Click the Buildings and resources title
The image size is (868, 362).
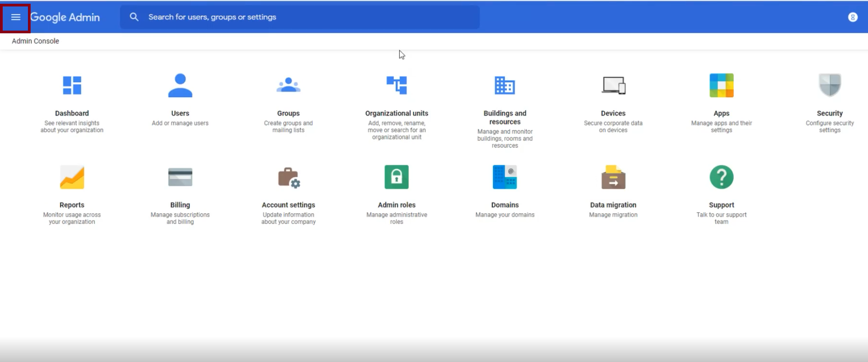coord(505,118)
